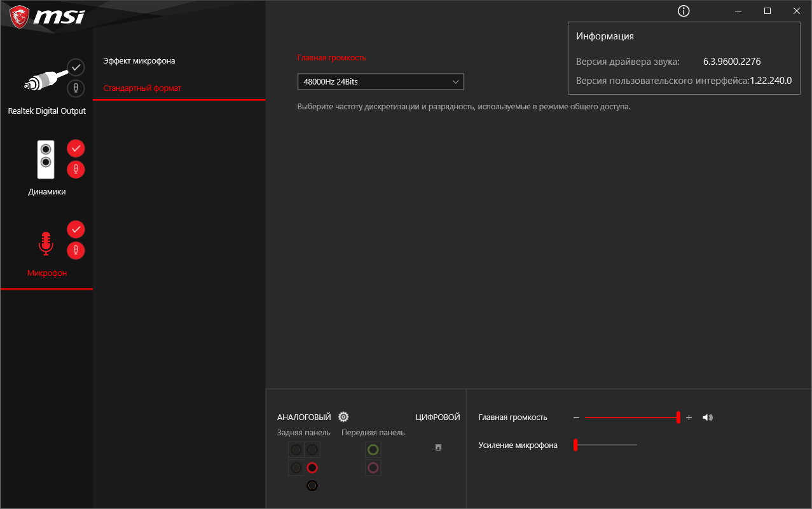Toggle default device checkmark for Динамики

pos(76,148)
